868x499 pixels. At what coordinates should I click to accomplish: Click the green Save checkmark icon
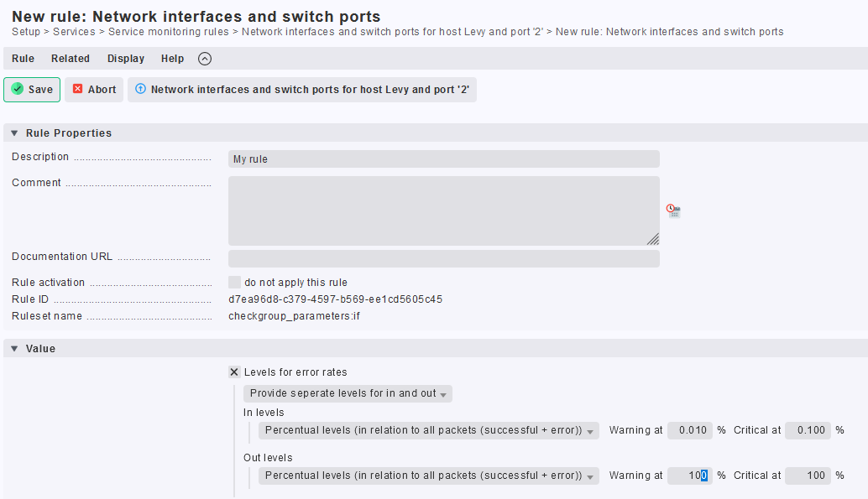click(16, 89)
